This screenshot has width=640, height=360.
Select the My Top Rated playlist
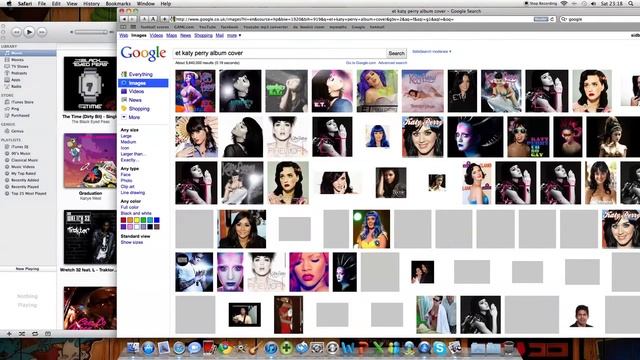23,173
